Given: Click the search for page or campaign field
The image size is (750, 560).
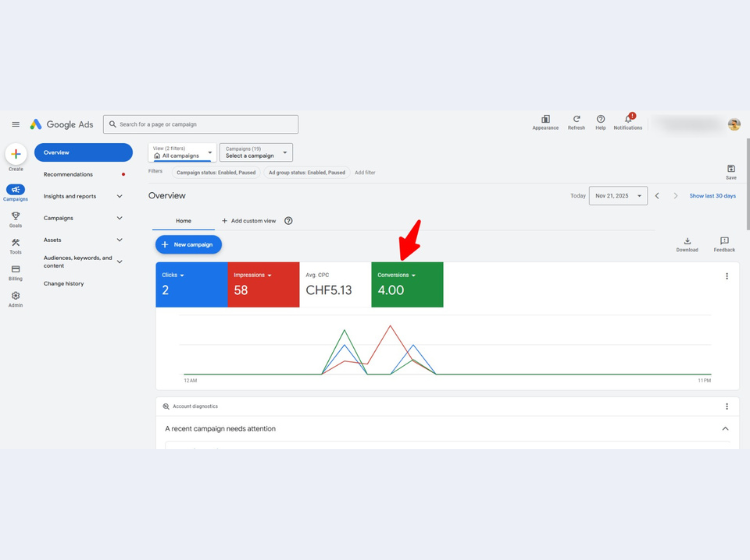Looking at the screenshot, I should 207,124.
